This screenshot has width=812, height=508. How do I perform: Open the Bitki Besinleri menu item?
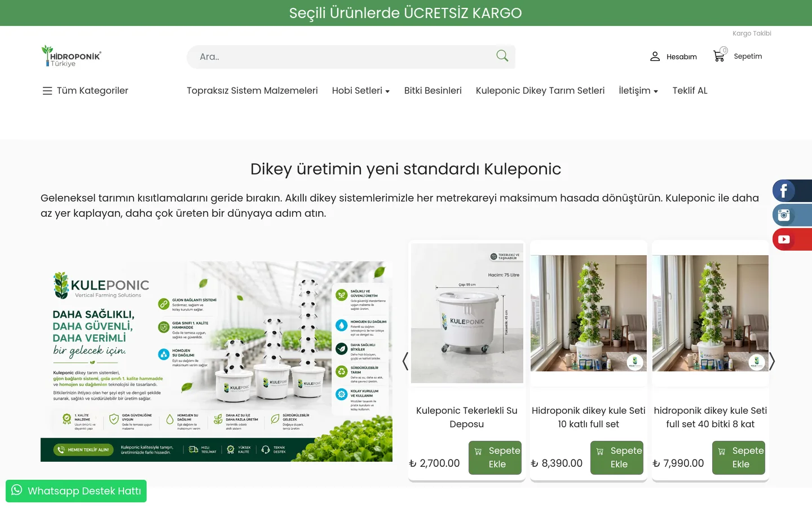coord(433,90)
